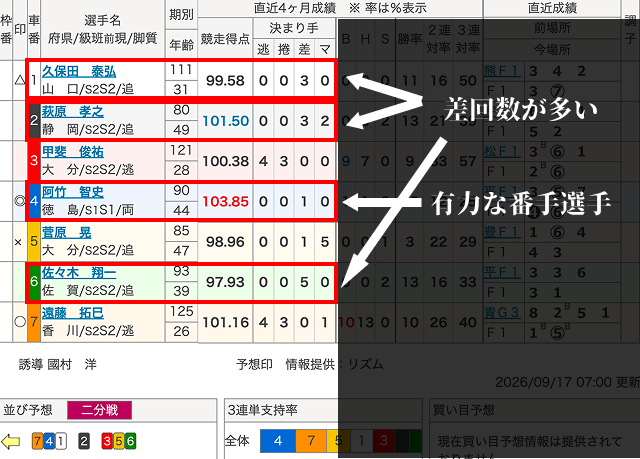Open the 豊F1 previous venue link
The image size is (640, 459).
(502, 232)
